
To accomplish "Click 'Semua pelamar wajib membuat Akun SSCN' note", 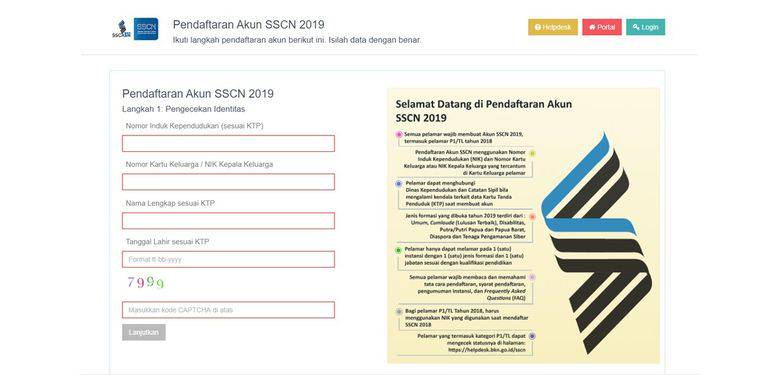I will pyautogui.click(x=463, y=138).
